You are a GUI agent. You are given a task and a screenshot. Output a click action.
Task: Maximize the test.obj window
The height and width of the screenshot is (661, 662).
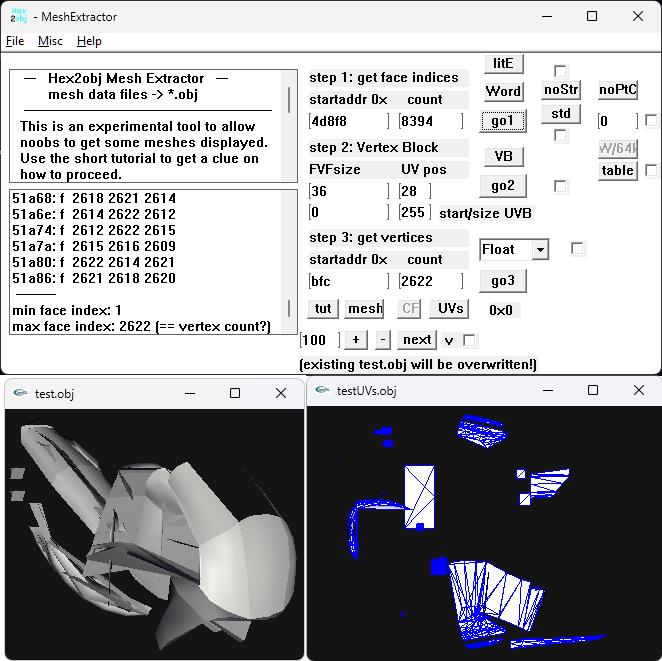point(235,393)
